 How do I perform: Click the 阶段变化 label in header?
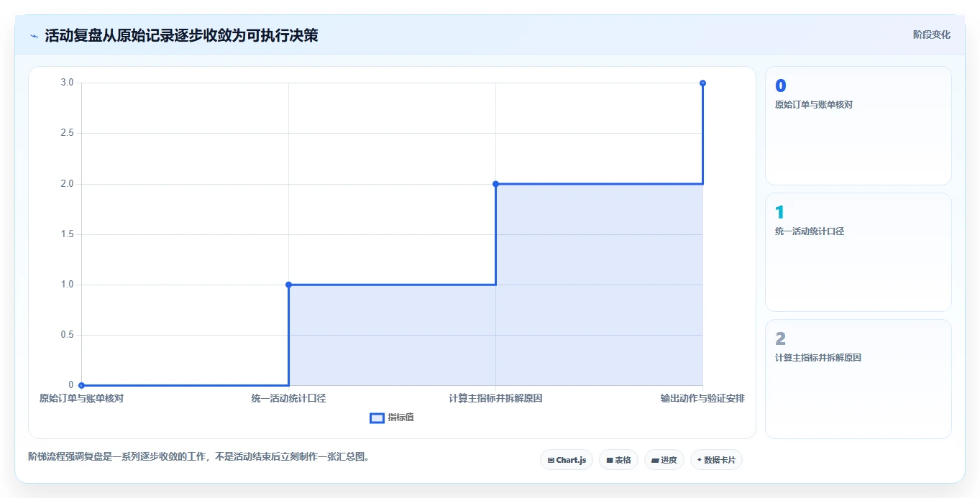tap(931, 34)
